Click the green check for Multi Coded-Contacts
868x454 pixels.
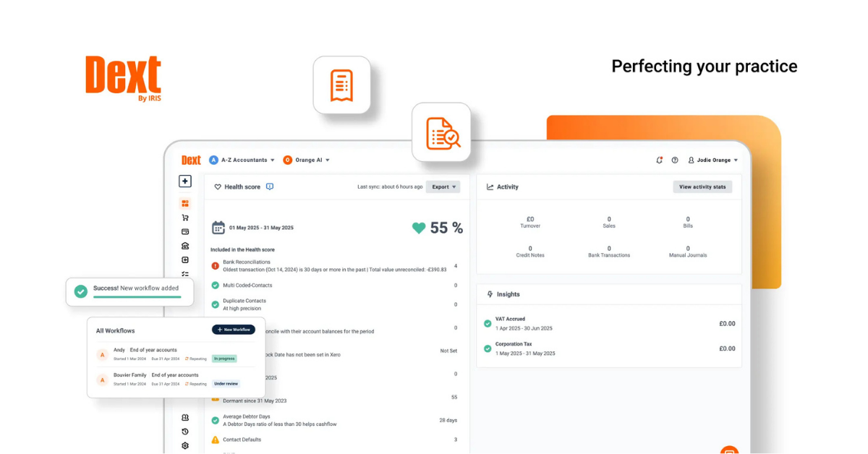(215, 285)
